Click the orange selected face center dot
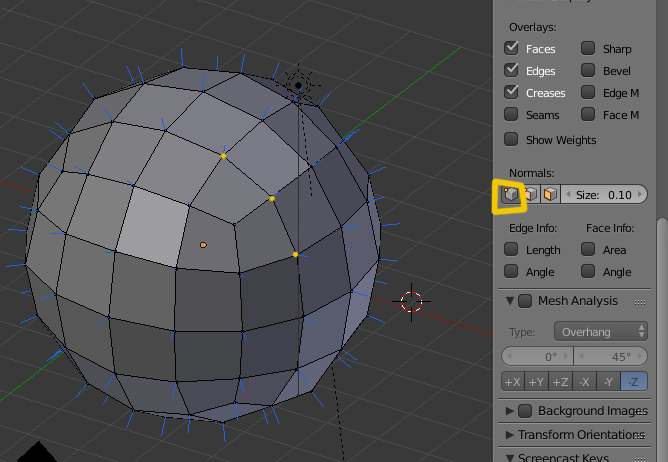The height and width of the screenshot is (462, 668). click(x=203, y=245)
